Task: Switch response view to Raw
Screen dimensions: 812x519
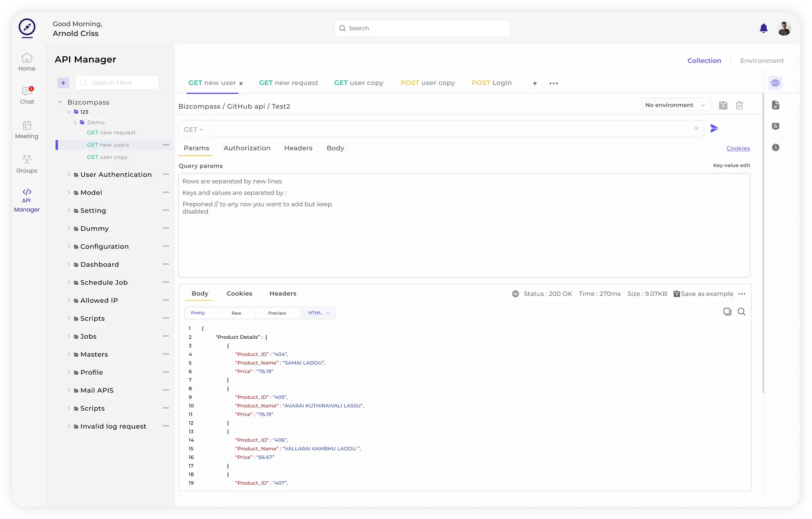Action: [x=236, y=313]
